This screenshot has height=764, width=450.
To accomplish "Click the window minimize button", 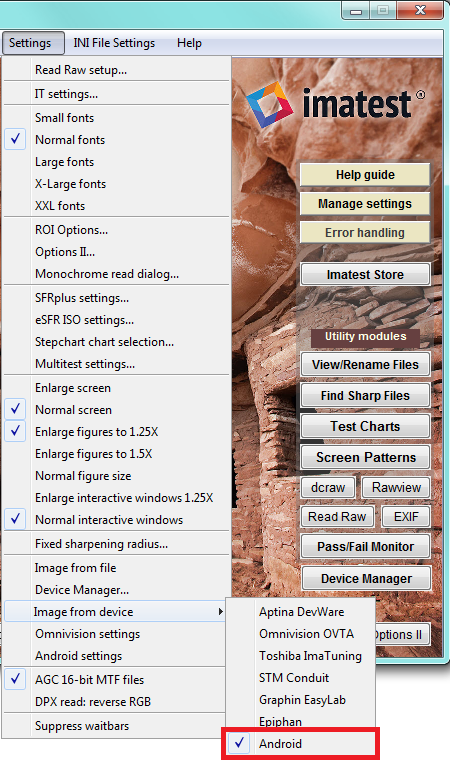I will pyautogui.click(x=356, y=10).
